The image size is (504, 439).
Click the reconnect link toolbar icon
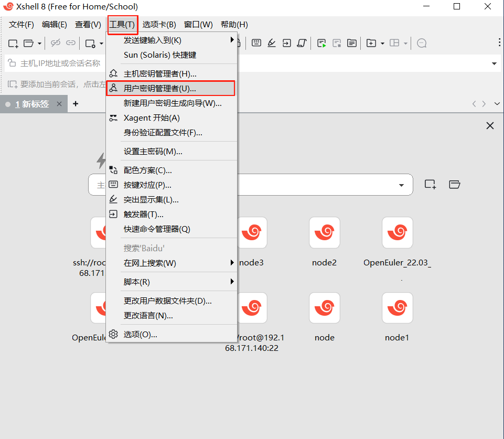(x=71, y=42)
